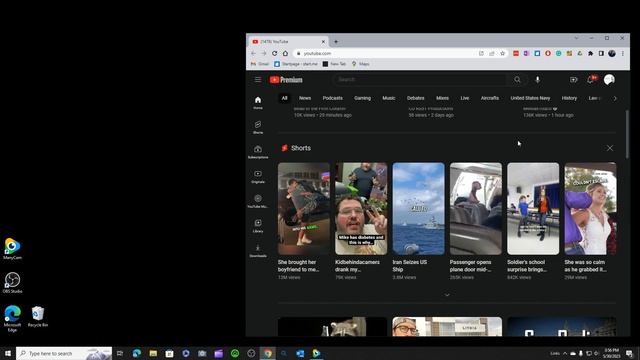640x360 pixels.
Task: Close the YouTube browser tab
Action: [x=323, y=42]
